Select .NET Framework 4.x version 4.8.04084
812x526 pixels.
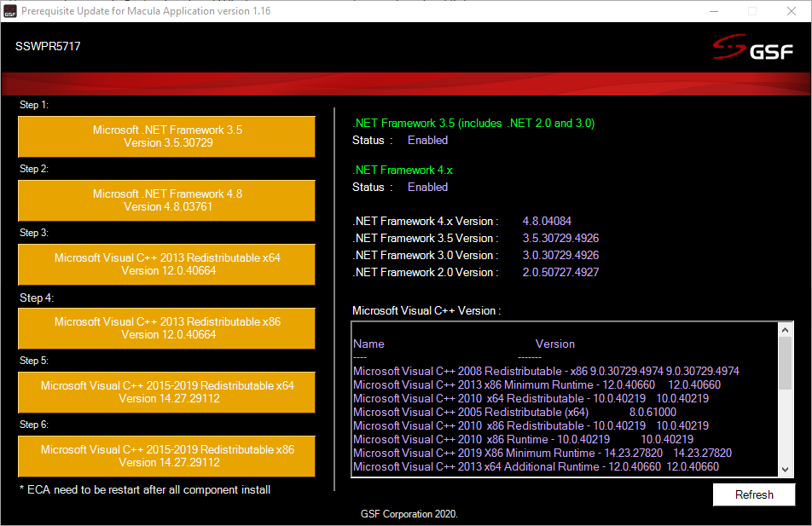click(x=547, y=221)
